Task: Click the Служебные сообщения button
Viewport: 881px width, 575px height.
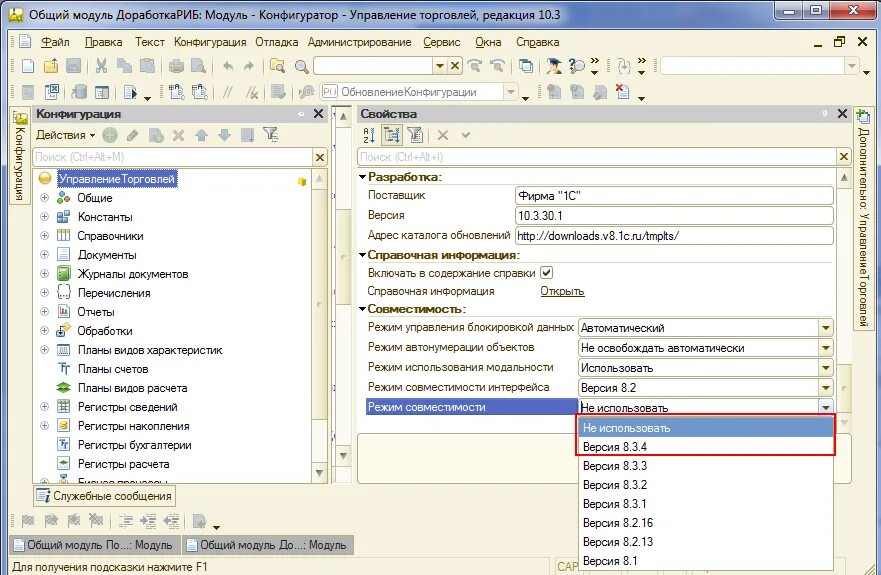Action: tap(104, 496)
